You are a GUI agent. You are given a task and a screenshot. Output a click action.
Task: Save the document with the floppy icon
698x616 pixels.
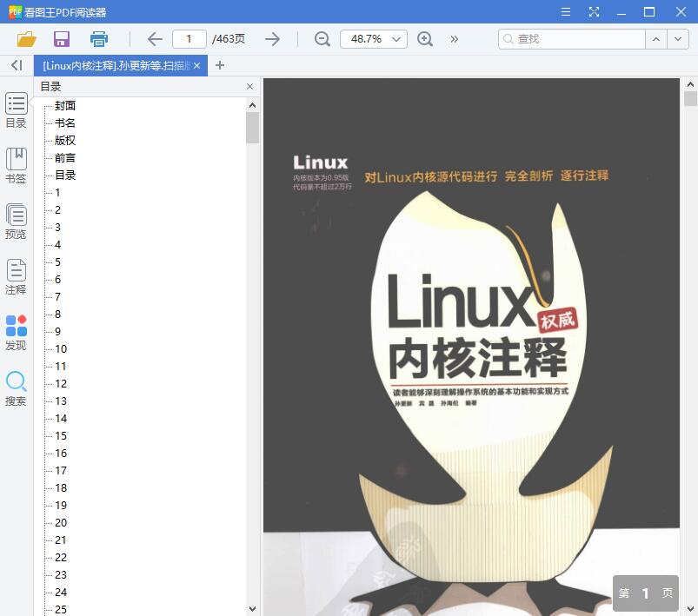tap(62, 39)
